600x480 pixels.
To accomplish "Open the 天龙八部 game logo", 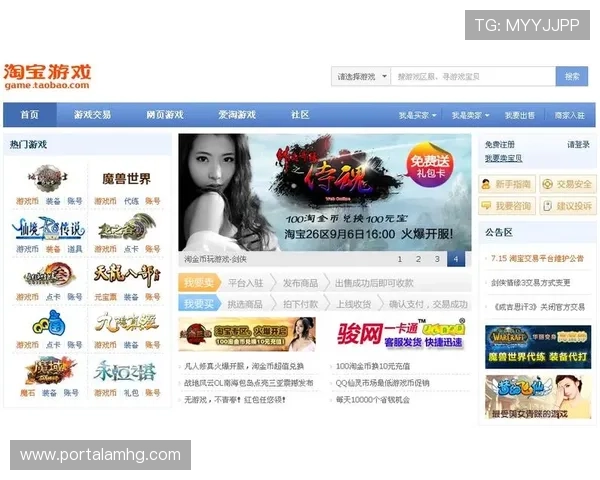I will pyautogui.click(x=127, y=275).
